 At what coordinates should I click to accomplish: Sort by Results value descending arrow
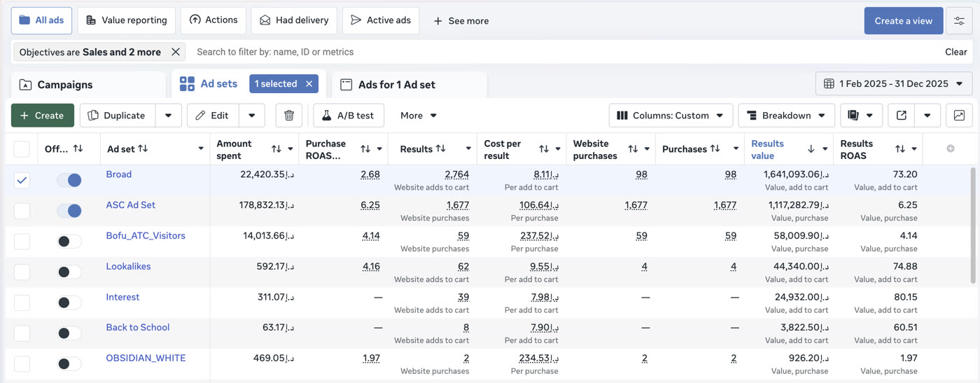click(811, 149)
